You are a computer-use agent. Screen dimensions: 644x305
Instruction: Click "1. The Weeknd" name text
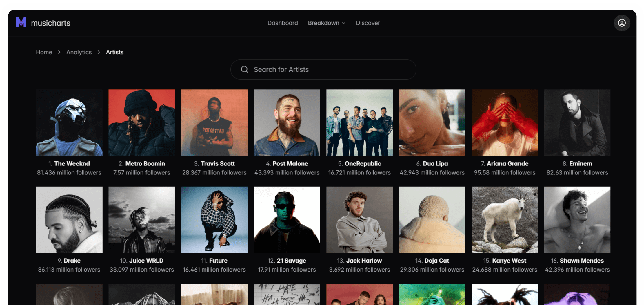click(x=69, y=164)
